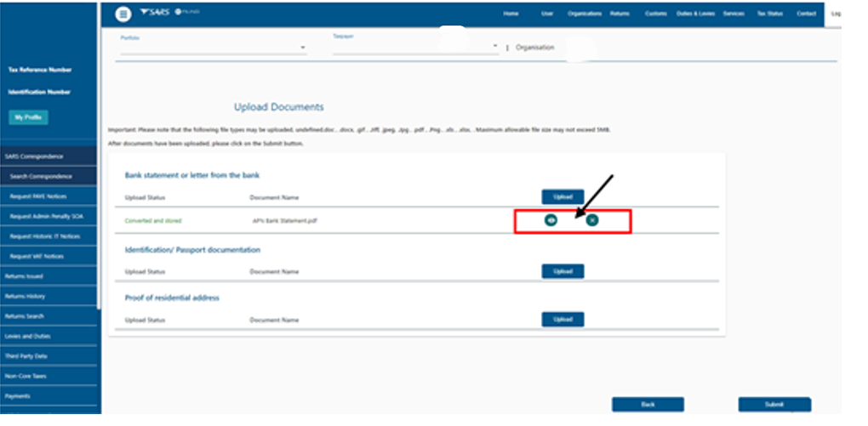
Task: View the uploaded bank statement (eye icon)
Action: pos(551,220)
